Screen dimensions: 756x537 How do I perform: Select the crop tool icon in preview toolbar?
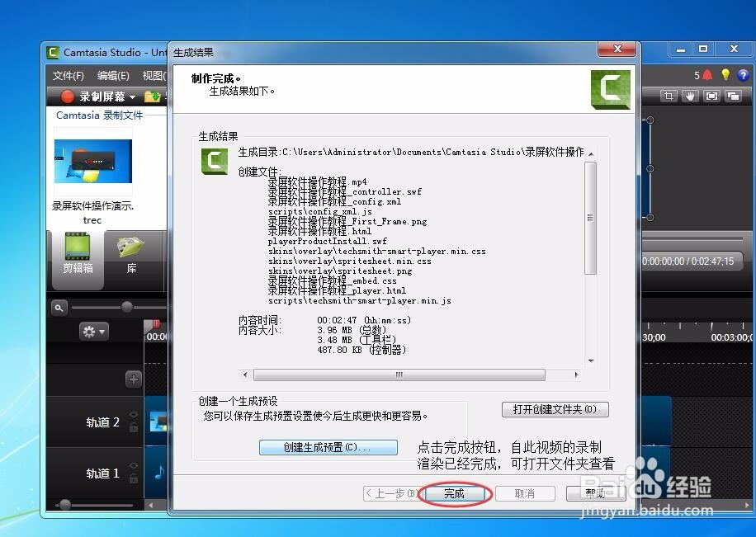pyautogui.click(x=669, y=96)
